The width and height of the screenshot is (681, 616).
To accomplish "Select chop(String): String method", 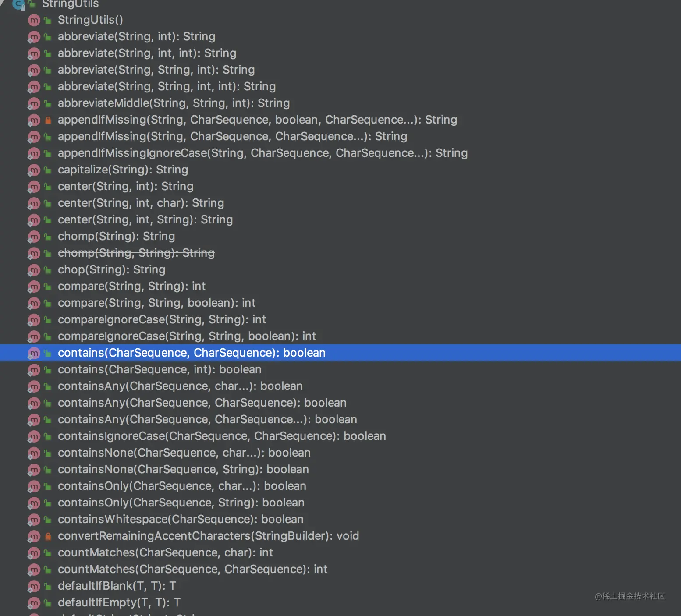I will [x=111, y=269].
